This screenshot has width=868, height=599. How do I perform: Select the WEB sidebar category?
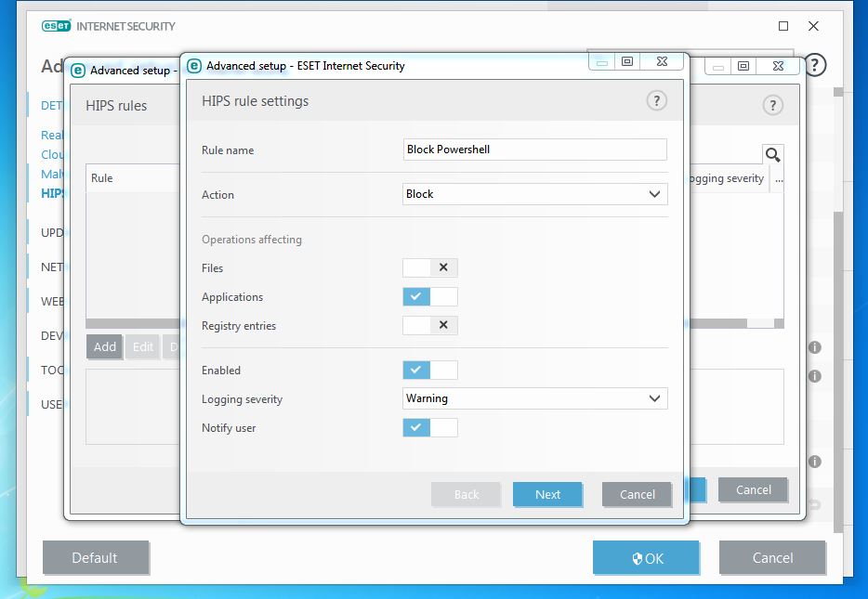click(x=52, y=302)
